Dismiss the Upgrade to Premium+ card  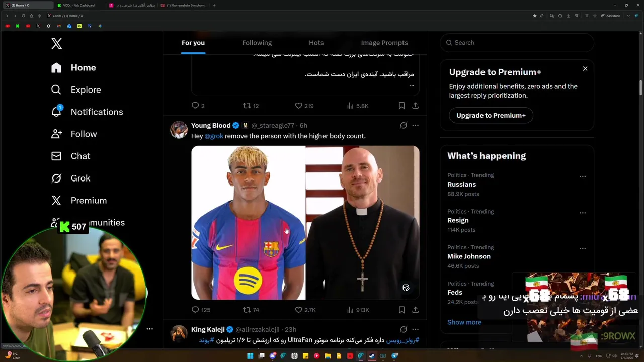pos(585,68)
